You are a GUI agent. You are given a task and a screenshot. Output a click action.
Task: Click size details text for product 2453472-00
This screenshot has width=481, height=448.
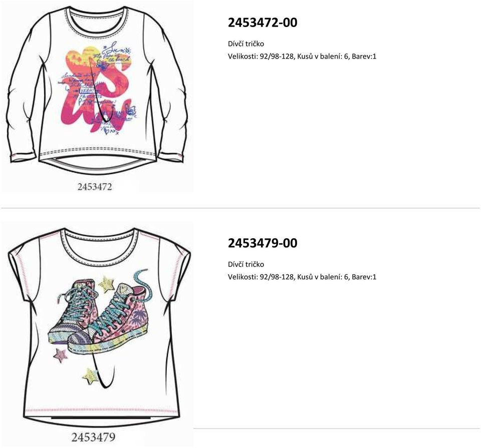click(x=302, y=57)
